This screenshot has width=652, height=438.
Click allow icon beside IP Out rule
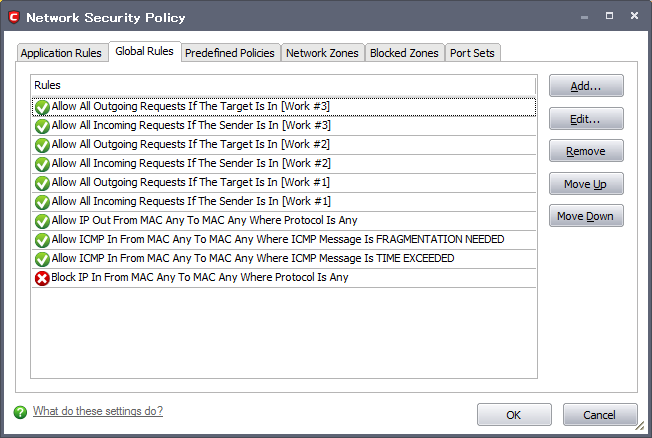pyautogui.click(x=42, y=221)
